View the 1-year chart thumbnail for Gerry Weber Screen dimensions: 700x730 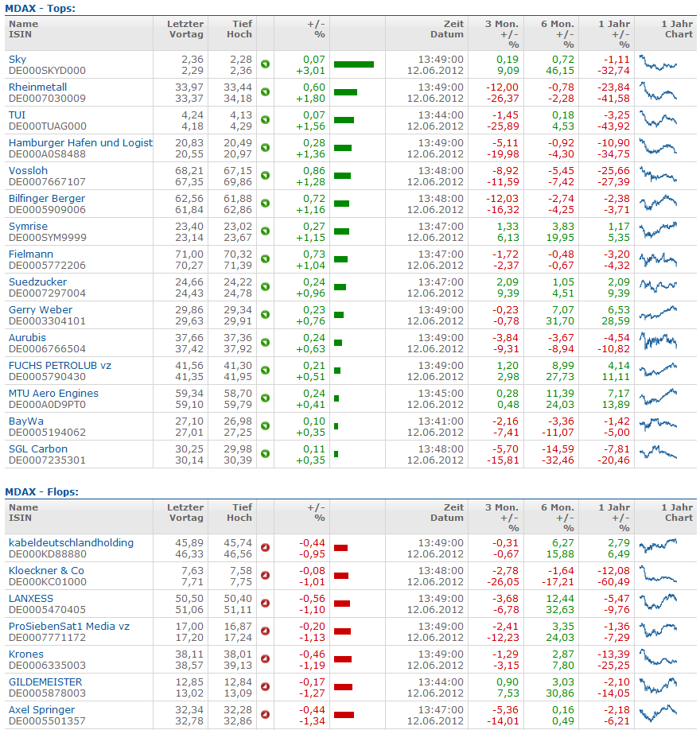click(x=658, y=313)
